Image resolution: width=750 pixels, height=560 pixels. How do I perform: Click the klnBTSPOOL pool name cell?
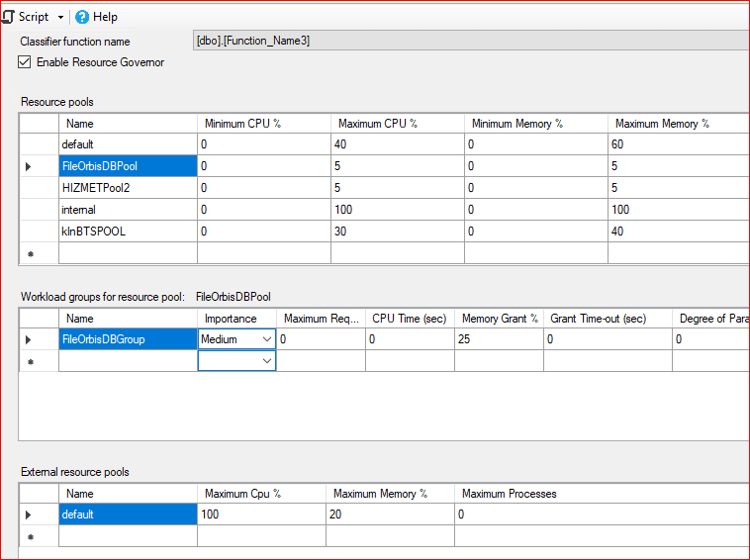[128, 232]
